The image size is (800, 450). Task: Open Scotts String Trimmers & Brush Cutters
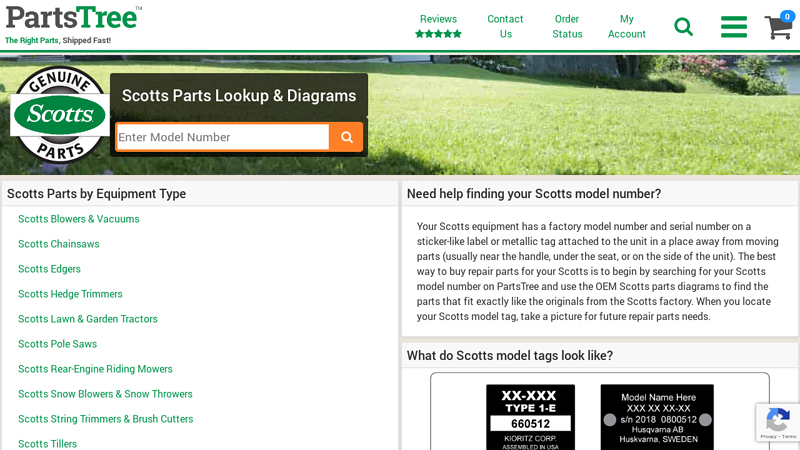click(106, 419)
